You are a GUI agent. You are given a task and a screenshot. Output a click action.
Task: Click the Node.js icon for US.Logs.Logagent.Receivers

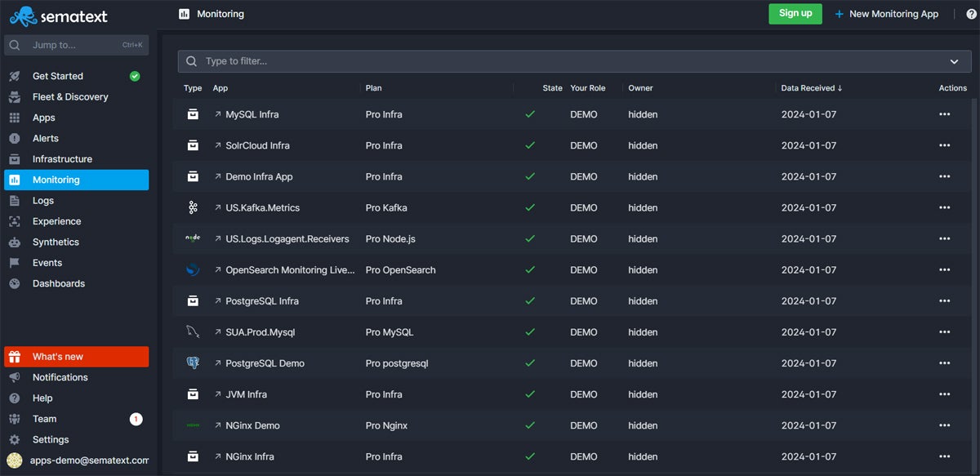pyautogui.click(x=193, y=238)
